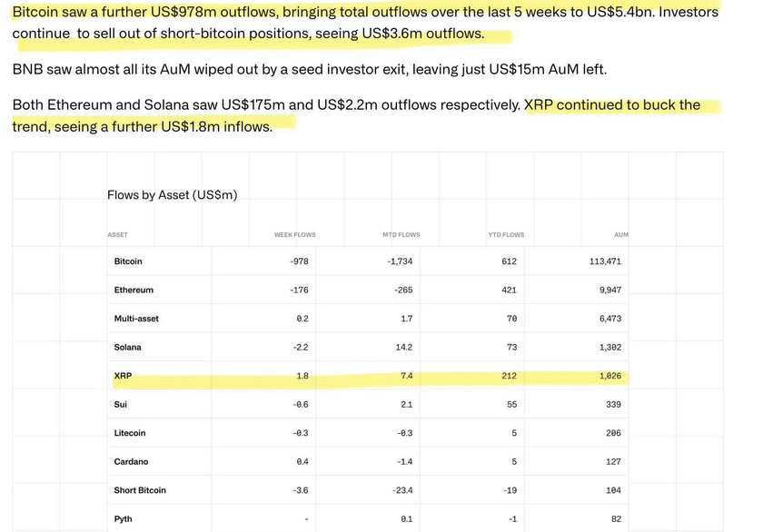Click the Flows by Asset (US$m) title

pyautogui.click(x=173, y=195)
